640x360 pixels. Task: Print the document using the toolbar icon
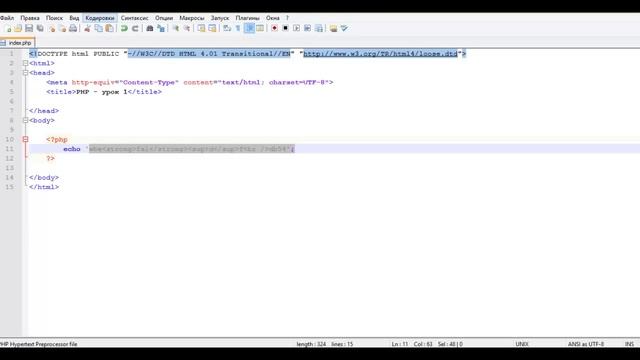(x=73, y=28)
